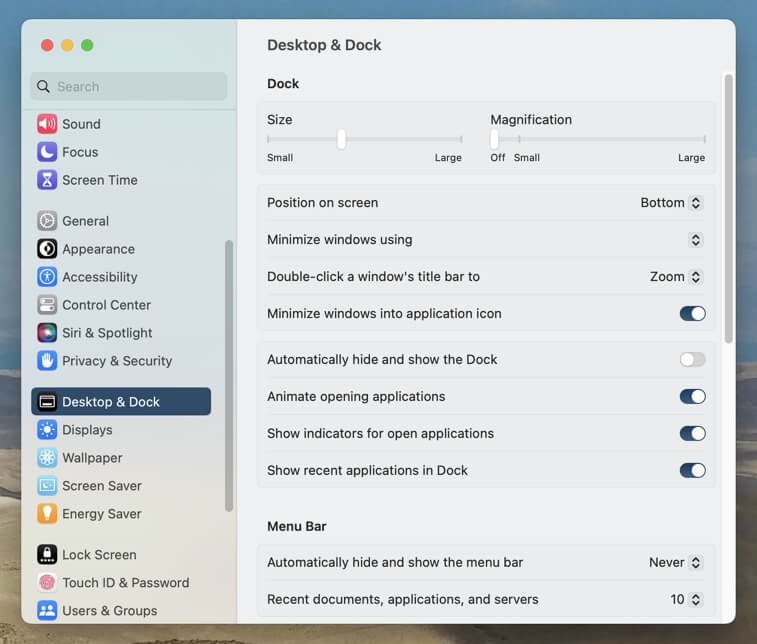The image size is (757, 644).
Task: Turn off Show recent applications in Dock
Action: click(692, 471)
